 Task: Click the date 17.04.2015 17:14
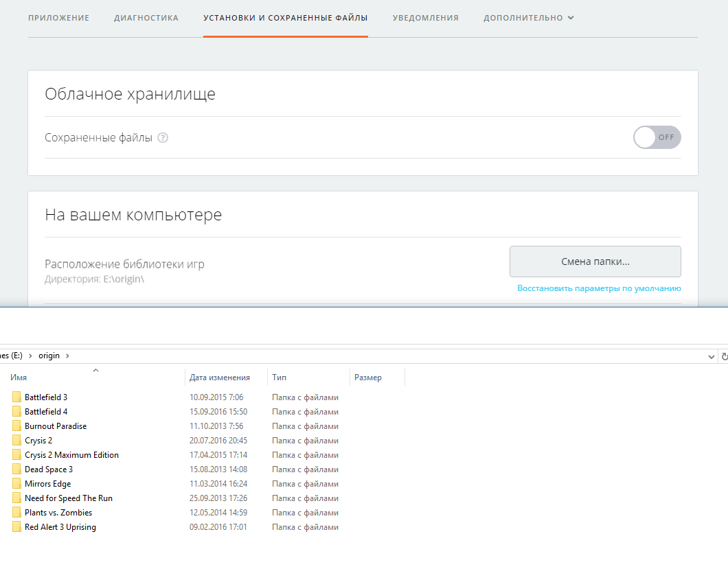click(x=218, y=455)
